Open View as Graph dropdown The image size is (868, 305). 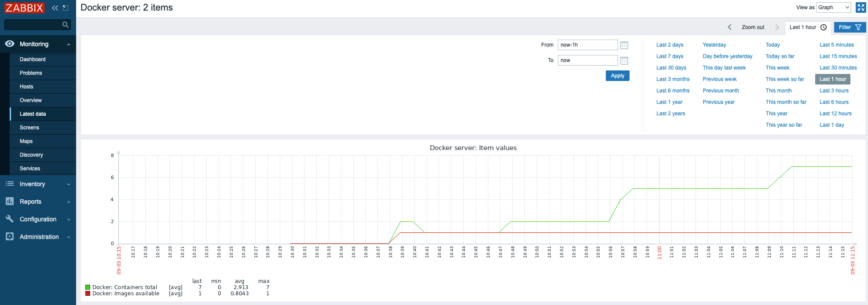point(834,7)
